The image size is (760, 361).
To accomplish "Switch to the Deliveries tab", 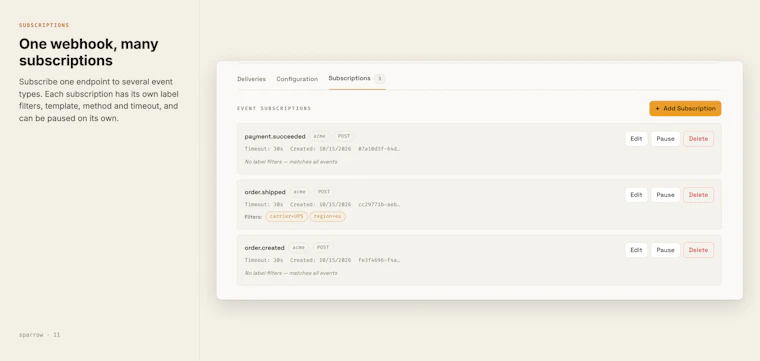I will [251, 79].
